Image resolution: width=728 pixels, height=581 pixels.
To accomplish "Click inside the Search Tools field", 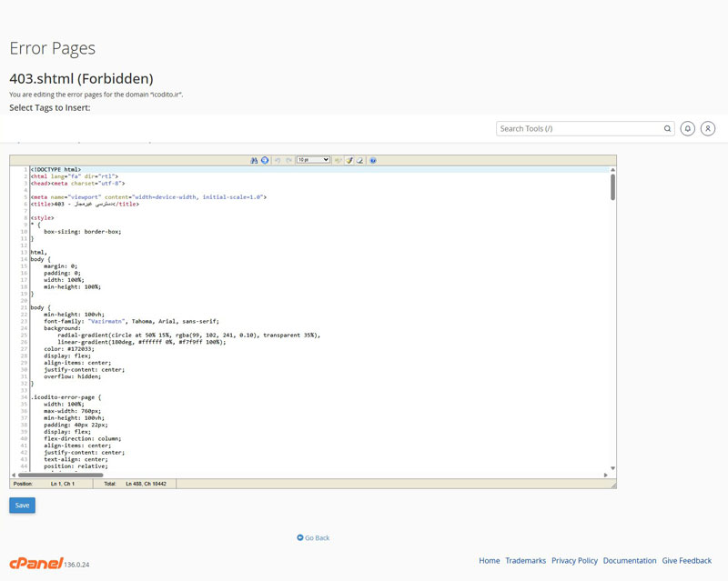I will pos(580,128).
